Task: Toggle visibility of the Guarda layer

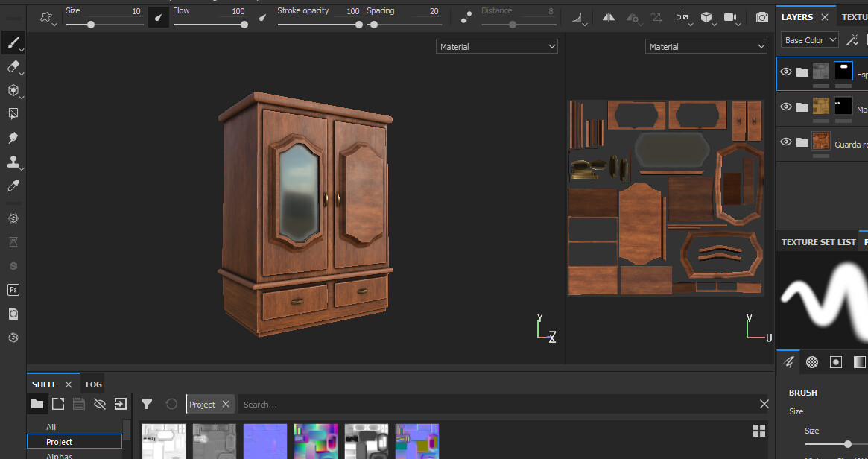Action: tap(786, 142)
